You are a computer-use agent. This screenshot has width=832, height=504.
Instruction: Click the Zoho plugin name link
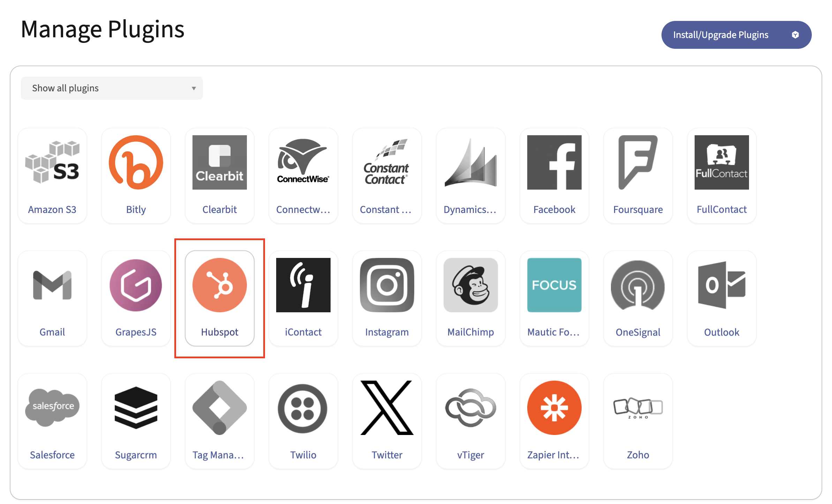click(x=638, y=455)
